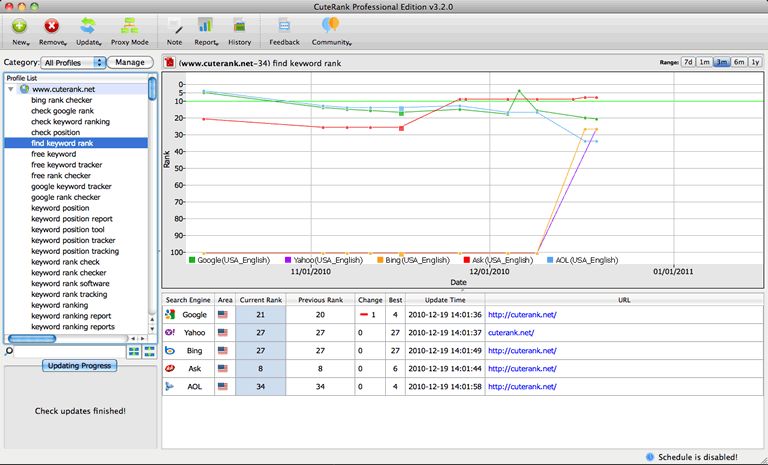Open the Category All Profiles dropdown
Screen dimensions: 768x465
pyautogui.click(x=73, y=63)
